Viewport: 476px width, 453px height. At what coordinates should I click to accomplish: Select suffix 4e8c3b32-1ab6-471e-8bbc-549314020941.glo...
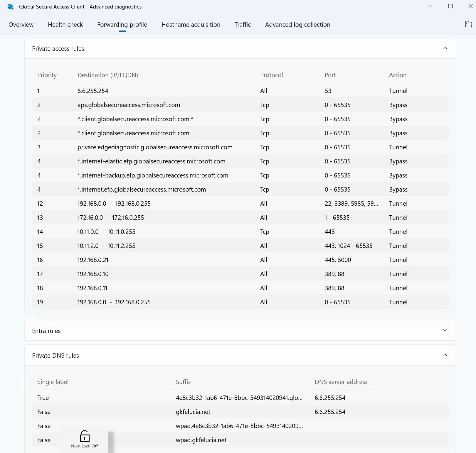point(239,398)
